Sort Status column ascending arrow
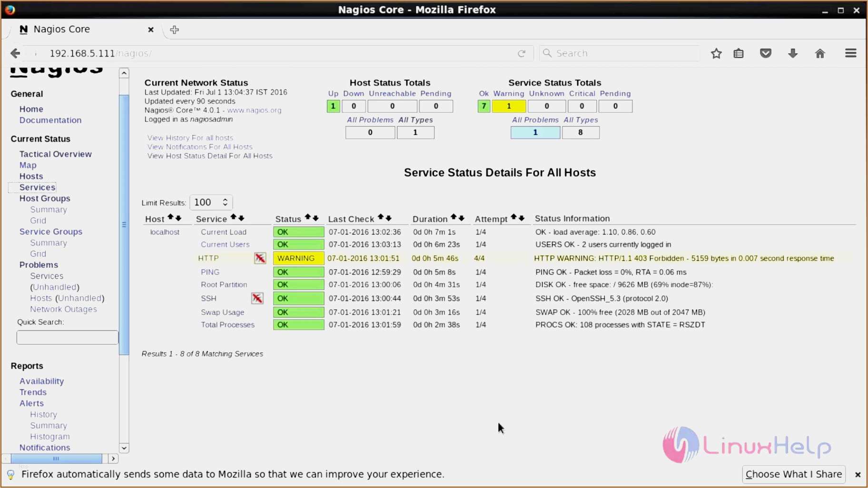 (x=308, y=217)
